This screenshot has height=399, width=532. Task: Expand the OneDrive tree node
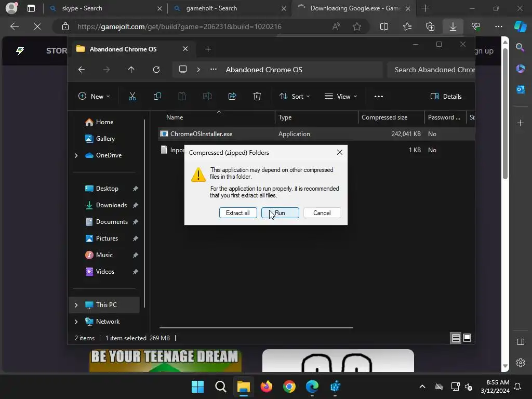coord(76,155)
